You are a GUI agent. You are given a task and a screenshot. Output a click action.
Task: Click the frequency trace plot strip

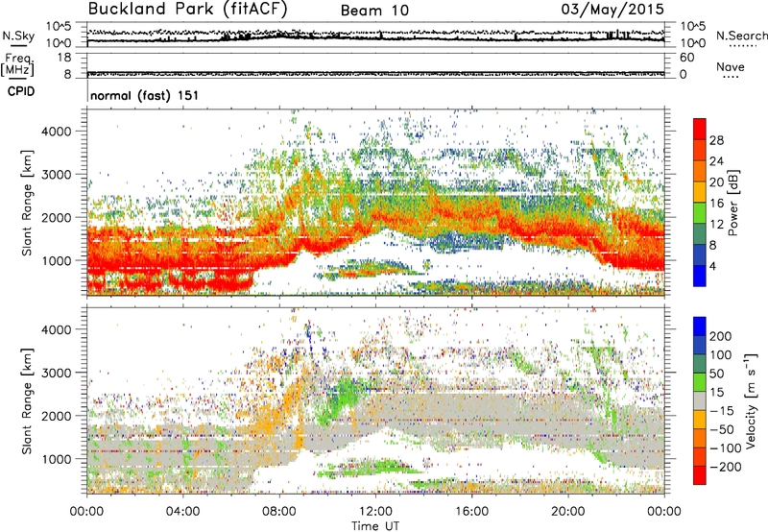375,65
